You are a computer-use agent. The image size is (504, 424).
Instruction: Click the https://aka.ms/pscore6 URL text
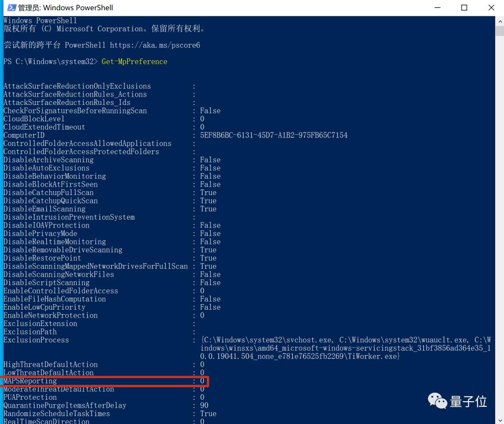point(155,45)
